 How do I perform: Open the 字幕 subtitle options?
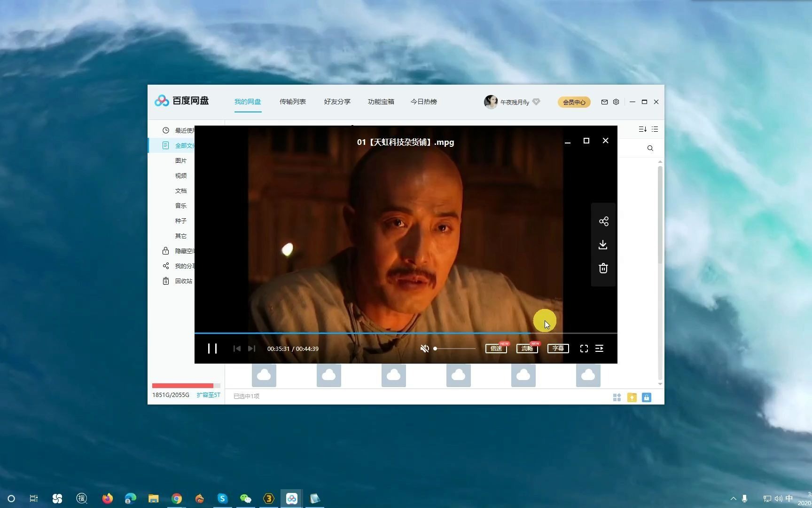(x=558, y=349)
